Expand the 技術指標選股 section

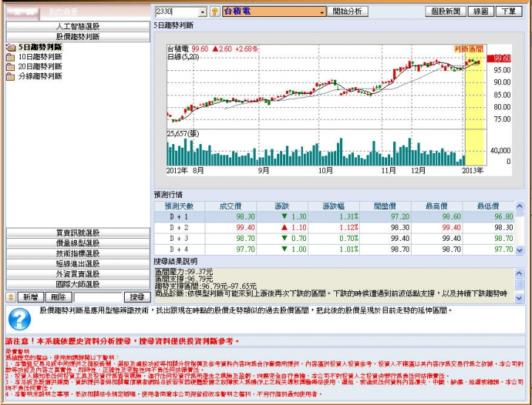(78, 253)
